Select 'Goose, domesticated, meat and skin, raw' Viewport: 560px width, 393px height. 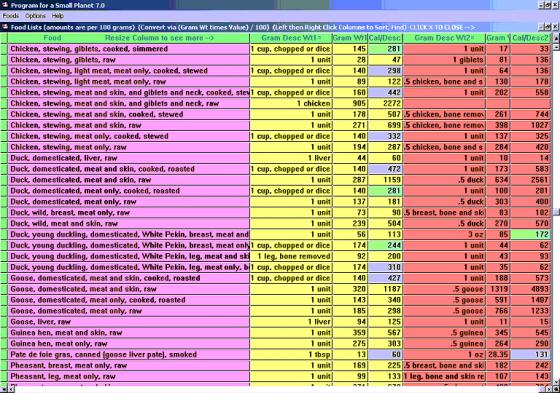[x=129, y=289]
